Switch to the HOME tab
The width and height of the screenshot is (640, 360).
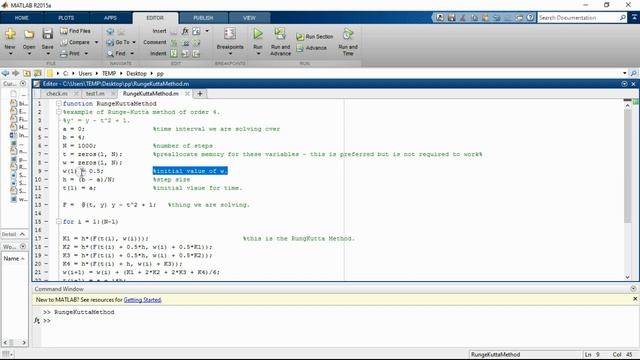click(x=22, y=18)
